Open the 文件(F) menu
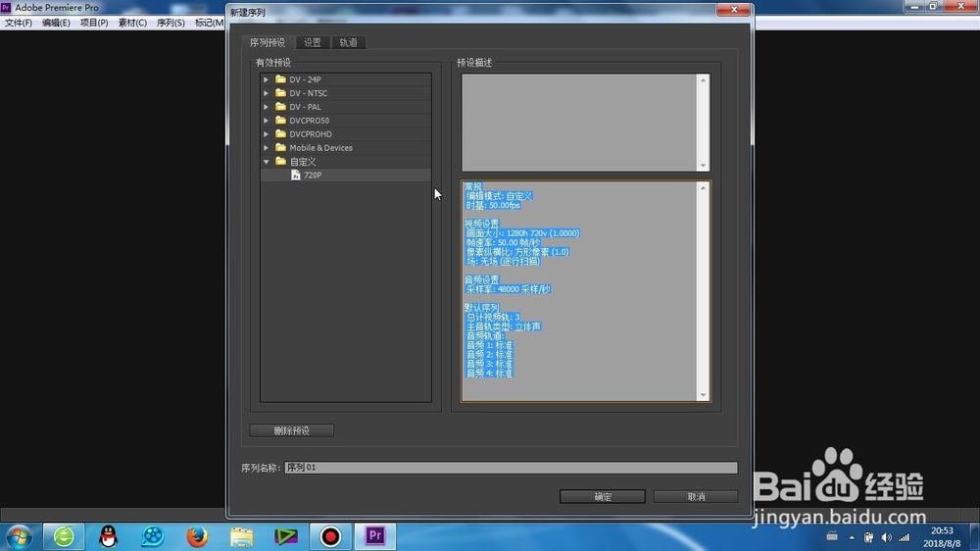 point(19,23)
